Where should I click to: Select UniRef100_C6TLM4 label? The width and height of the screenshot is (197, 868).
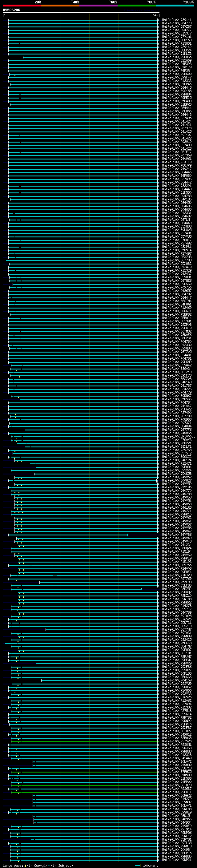point(176,220)
